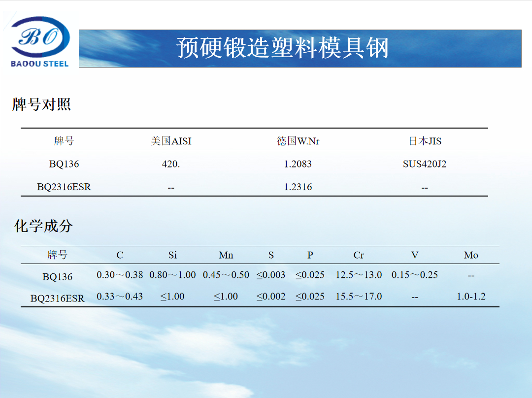
Task: Click the Cr column header in 化学成分
Action: (359, 255)
